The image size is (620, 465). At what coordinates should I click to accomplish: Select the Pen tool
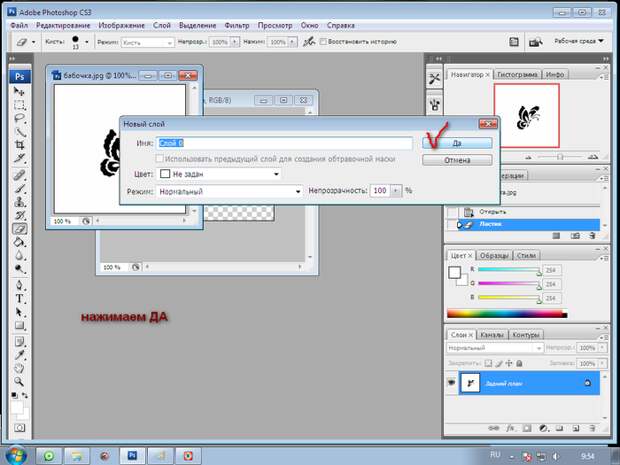coord(19,285)
